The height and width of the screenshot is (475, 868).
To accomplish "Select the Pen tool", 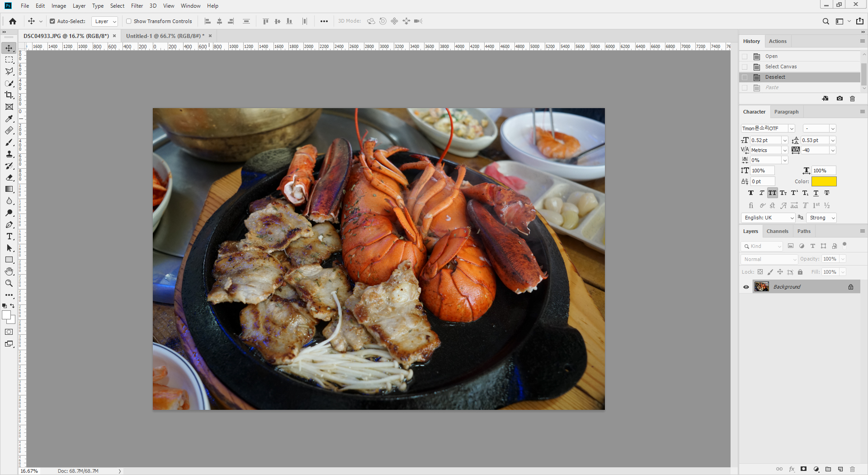I will click(x=9, y=224).
